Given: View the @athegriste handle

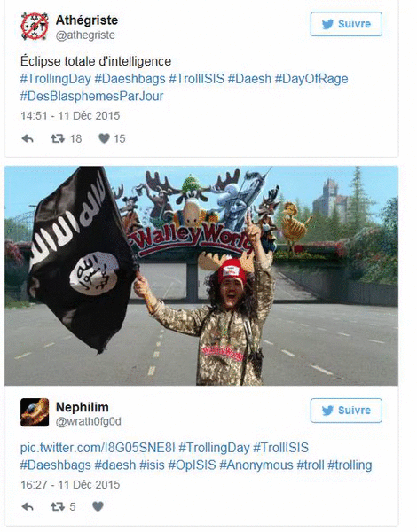Looking at the screenshot, I should 85,35.
